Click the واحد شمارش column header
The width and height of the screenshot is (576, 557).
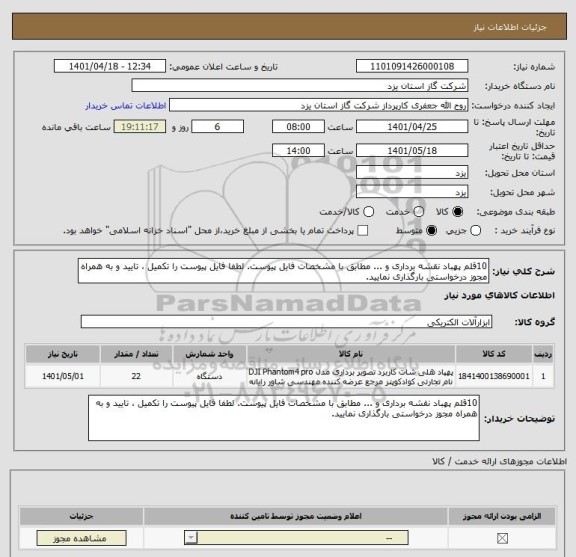pos(209,354)
